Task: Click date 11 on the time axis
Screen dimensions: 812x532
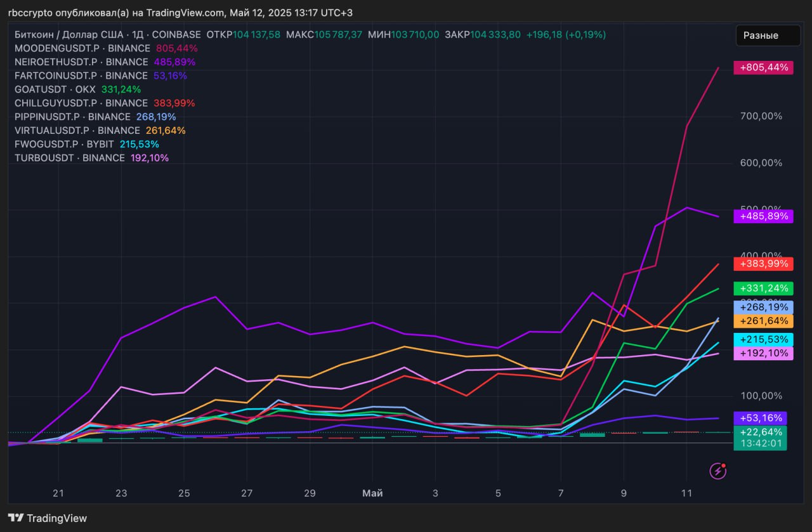Action: [x=686, y=493]
